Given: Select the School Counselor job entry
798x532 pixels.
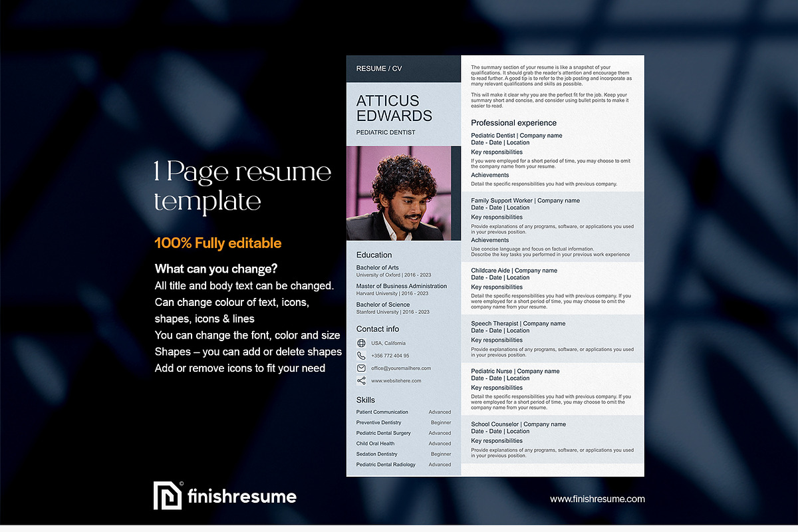Looking at the screenshot, I should (518, 424).
